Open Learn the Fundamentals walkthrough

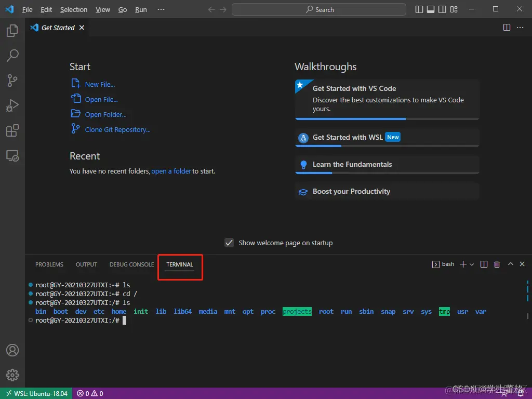click(x=387, y=165)
